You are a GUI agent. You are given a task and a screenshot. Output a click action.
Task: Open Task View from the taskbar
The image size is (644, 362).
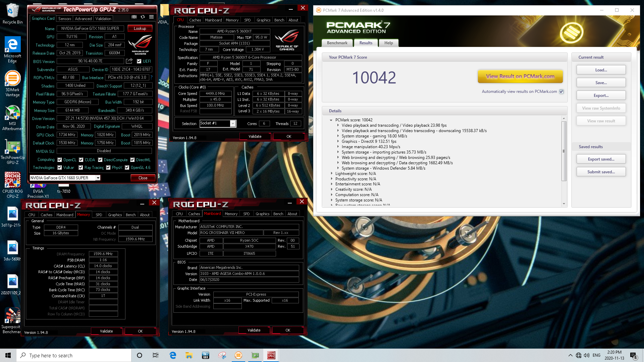pos(156,355)
